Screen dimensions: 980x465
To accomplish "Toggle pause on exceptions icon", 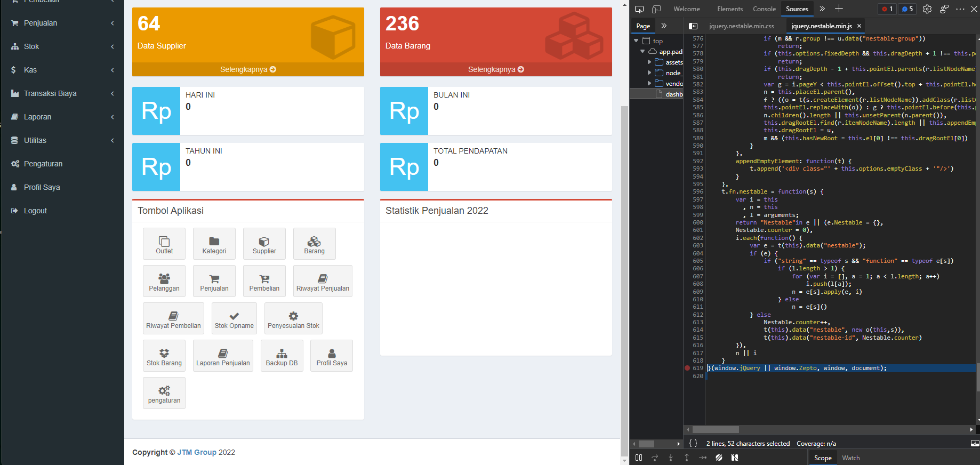I will coord(735,458).
